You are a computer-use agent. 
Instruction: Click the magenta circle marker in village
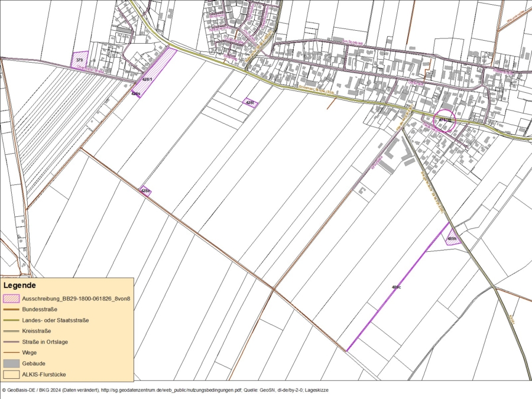click(x=445, y=121)
